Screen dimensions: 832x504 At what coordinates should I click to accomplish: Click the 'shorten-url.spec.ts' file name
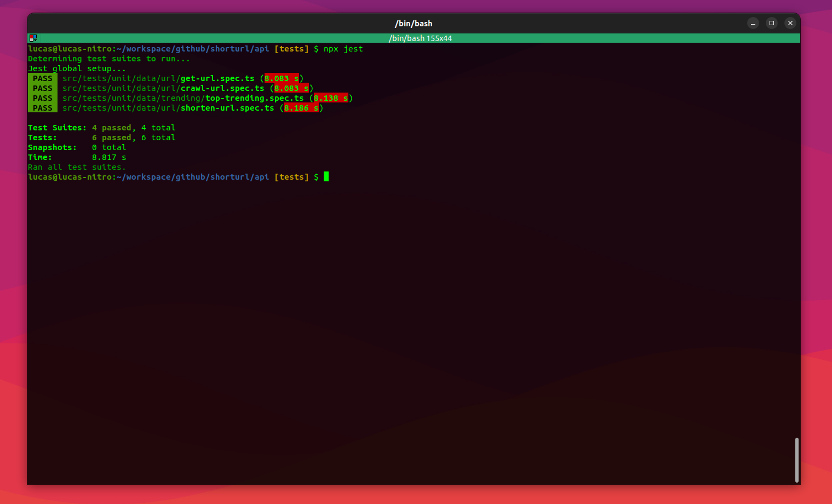pyautogui.click(x=227, y=108)
